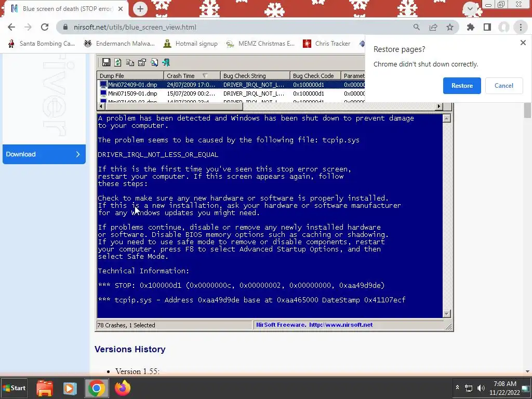532x399 pixels.
Task: Open a new tab with the plus button
Action: click(x=140, y=9)
